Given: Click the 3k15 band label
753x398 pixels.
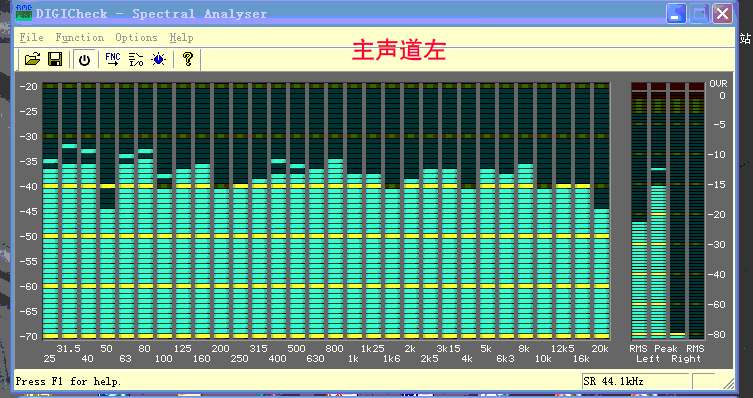Looking at the screenshot, I should [448, 349].
